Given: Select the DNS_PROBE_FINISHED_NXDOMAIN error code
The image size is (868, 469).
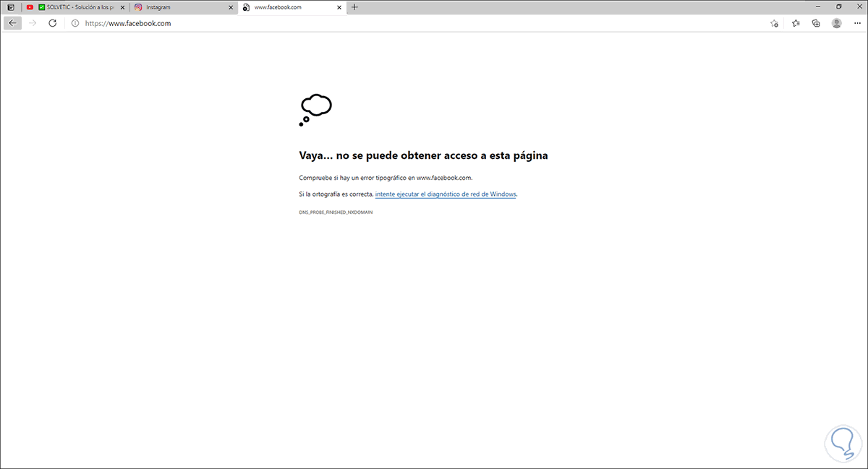Looking at the screenshot, I should pos(336,212).
